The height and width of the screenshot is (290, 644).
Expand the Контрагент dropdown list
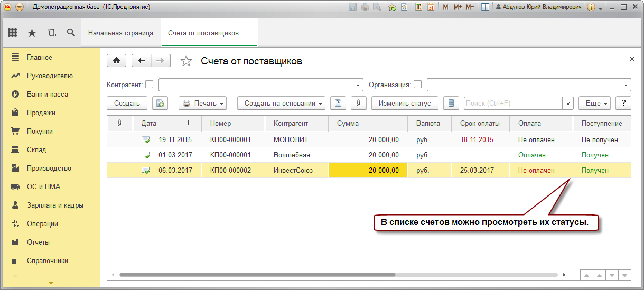click(x=358, y=85)
